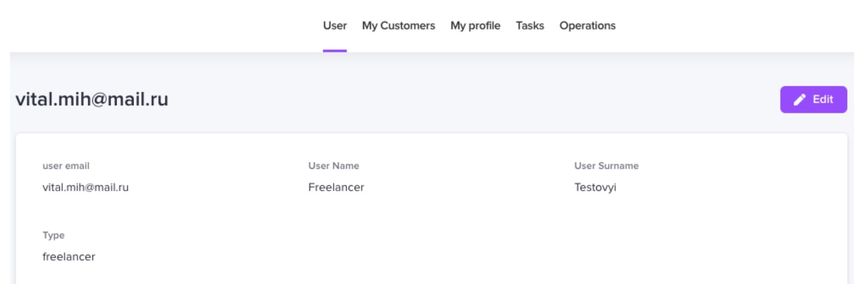Select the active User tab

pos(335,26)
